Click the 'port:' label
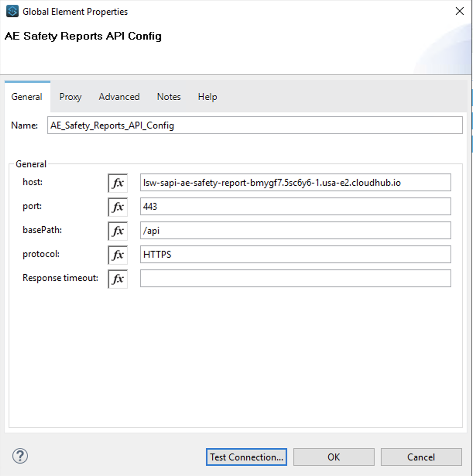This screenshot has height=476, width=473. pyautogui.click(x=32, y=206)
